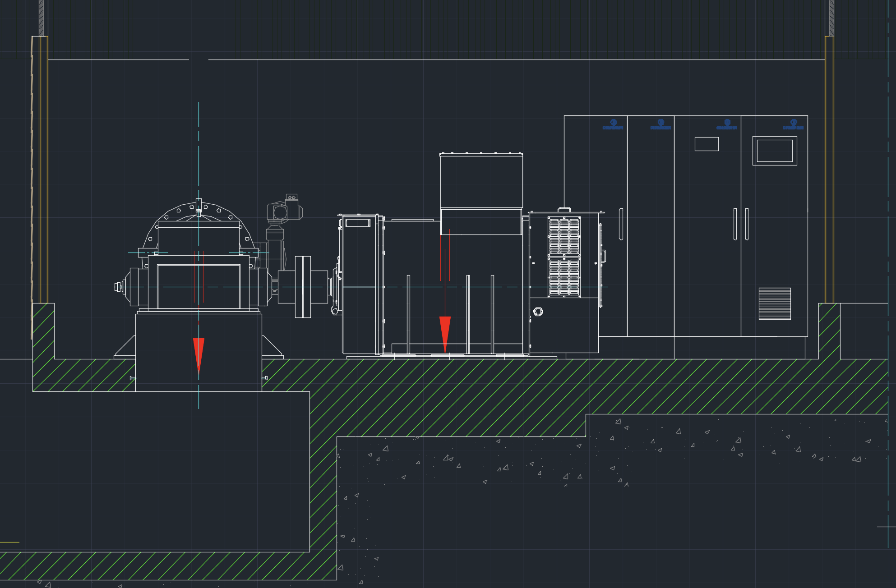Image resolution: width=896 pixels, height=588 pixels.
Task: Select the touchscreen panel on right cabinet
Action: pos(774,151)
